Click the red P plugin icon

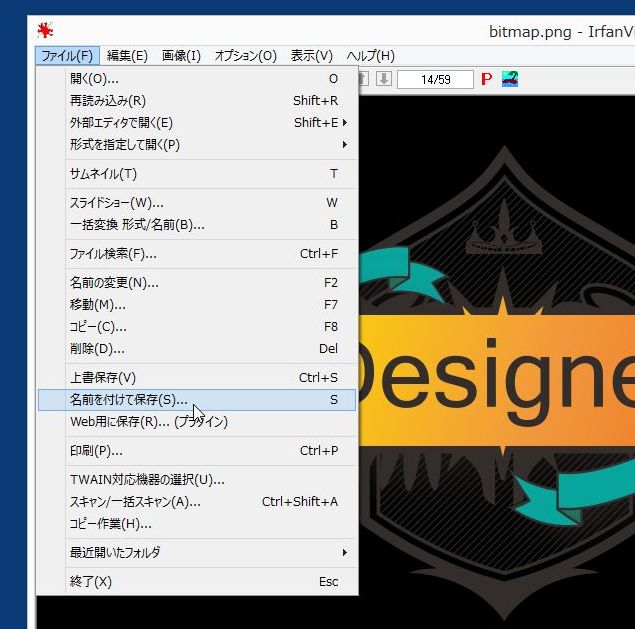click(x=486, y=79)
